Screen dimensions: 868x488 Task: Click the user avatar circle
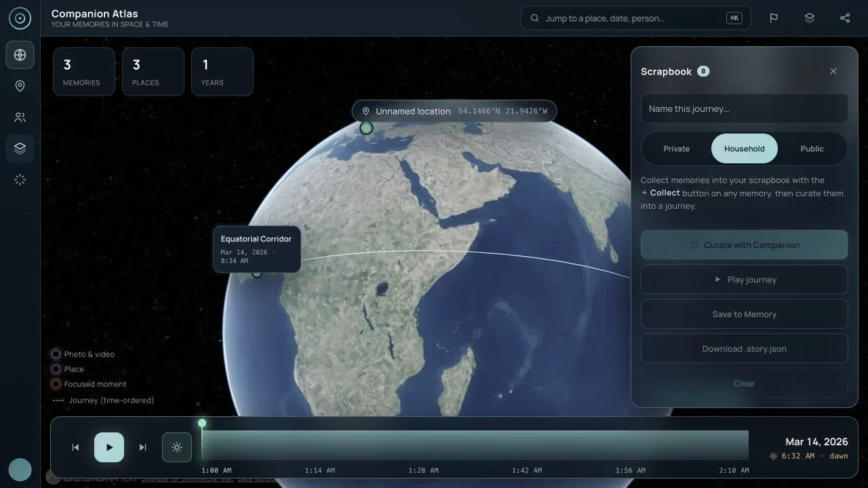coord(20,470)
